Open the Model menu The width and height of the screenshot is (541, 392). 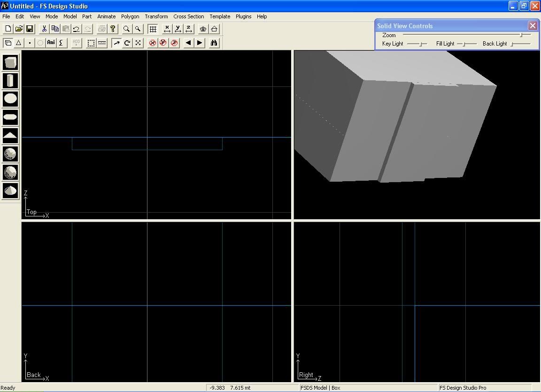coord(70,16)
